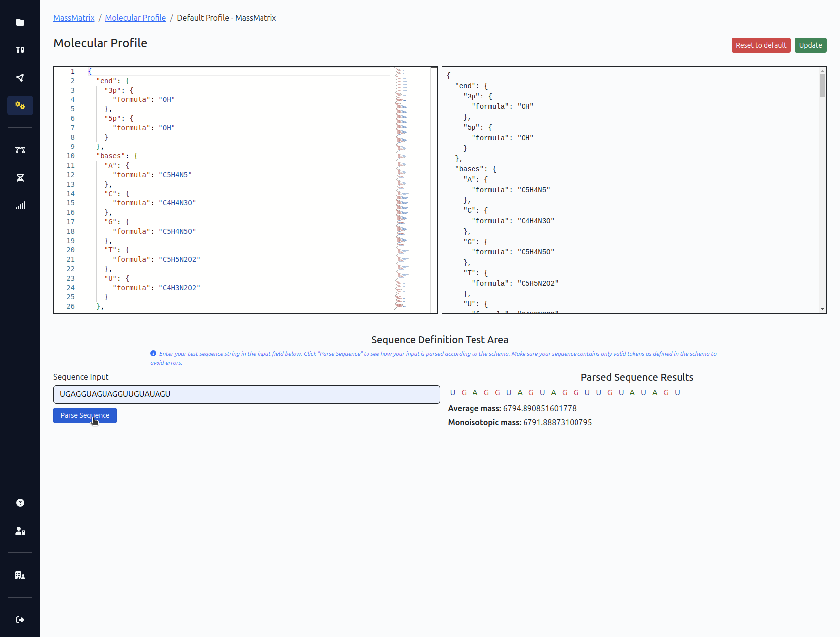Click first U in parsed sequence
This screenshot has width=840, height=637.
tap(453, 392)
